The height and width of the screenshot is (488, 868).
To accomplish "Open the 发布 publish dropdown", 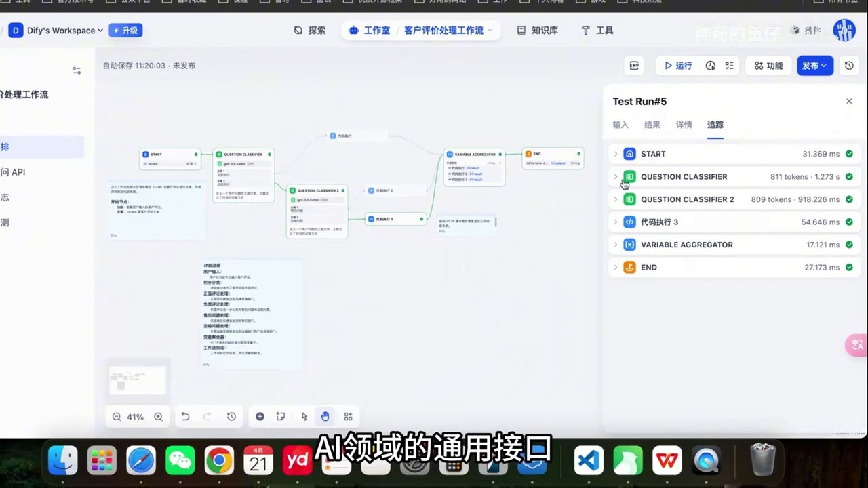I will point(815,66).
